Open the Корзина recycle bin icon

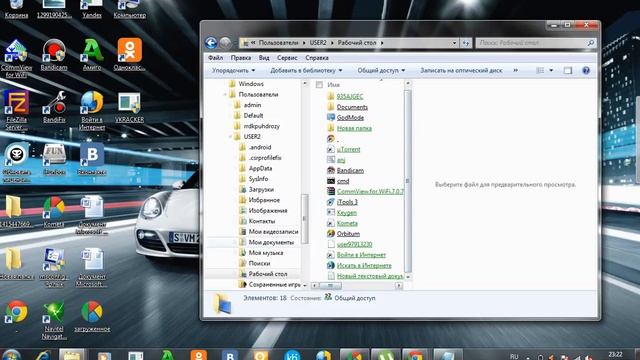16,10
